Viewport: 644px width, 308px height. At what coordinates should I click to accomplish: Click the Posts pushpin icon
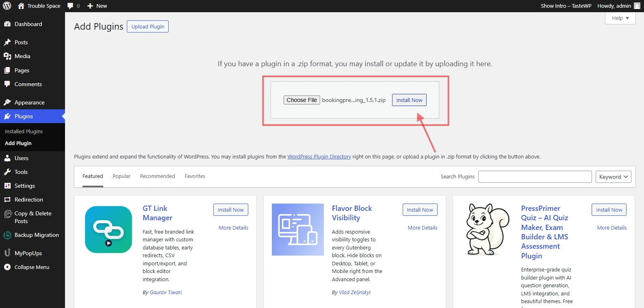[x=7, y=42]
